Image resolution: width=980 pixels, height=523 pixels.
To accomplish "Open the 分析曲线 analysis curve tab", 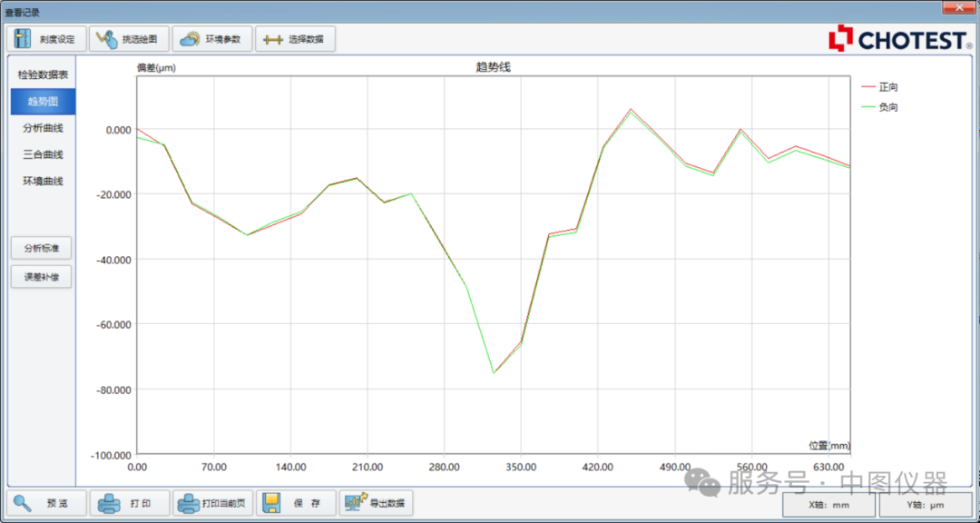I will pyautogui.click(x=43, y=128).
